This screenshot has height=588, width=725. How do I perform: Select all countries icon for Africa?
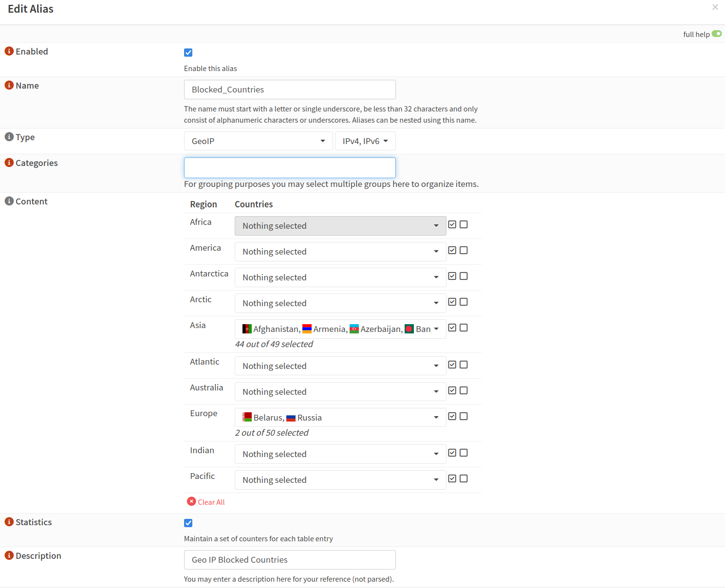pos(452,224)
